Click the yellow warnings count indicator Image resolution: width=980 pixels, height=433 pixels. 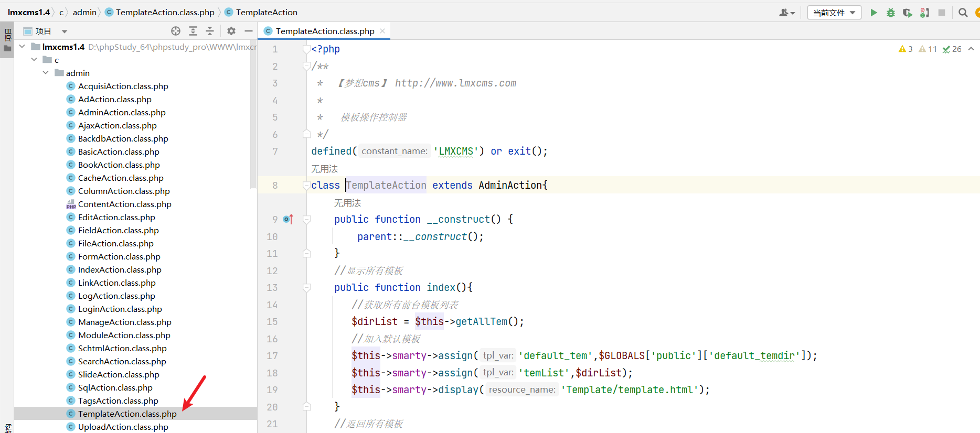906,49
